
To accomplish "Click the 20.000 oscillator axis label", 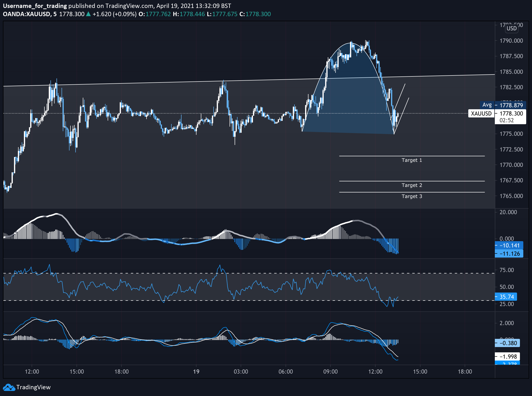I will point(508,212).
